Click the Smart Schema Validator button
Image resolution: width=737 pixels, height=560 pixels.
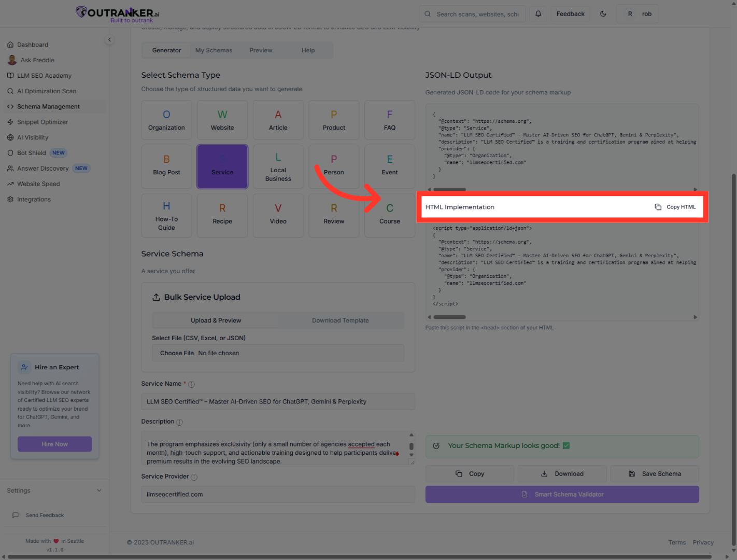[562, 495]
